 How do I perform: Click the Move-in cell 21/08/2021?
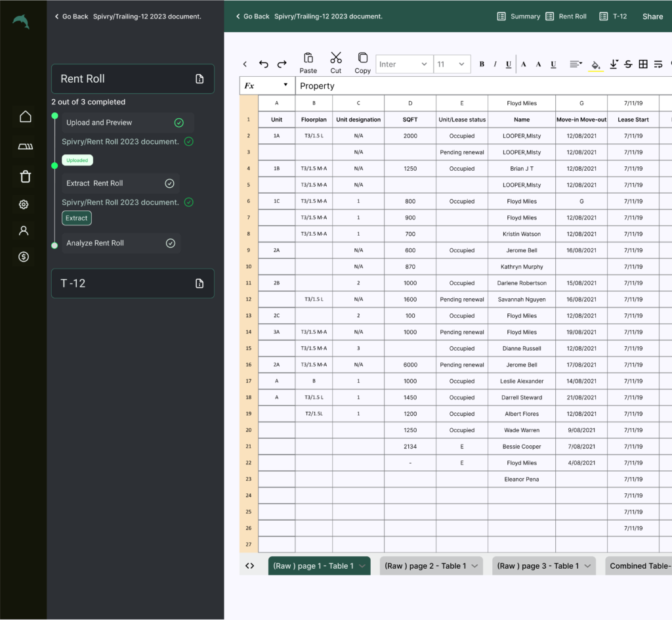(581, 397)
